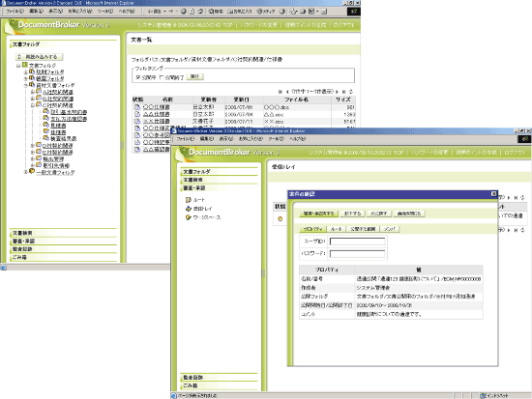Click the 更新日 column header
532x399 pixels.
pos(241,100)
